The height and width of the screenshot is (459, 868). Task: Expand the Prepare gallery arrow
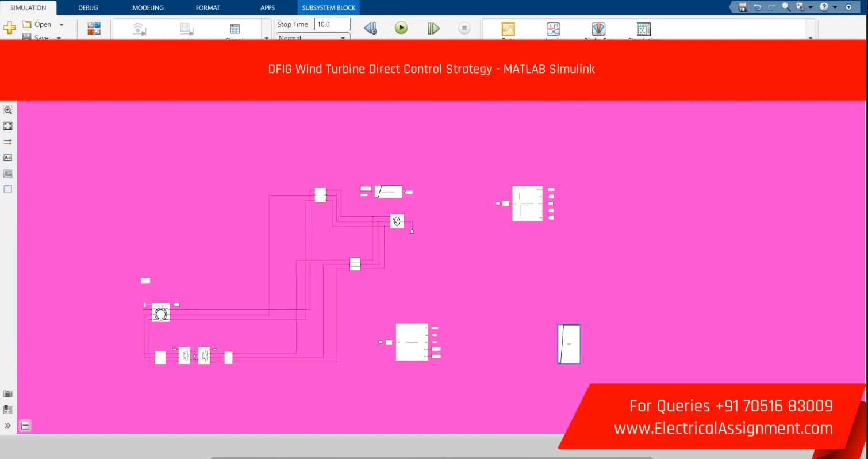[x=266, y=37]
